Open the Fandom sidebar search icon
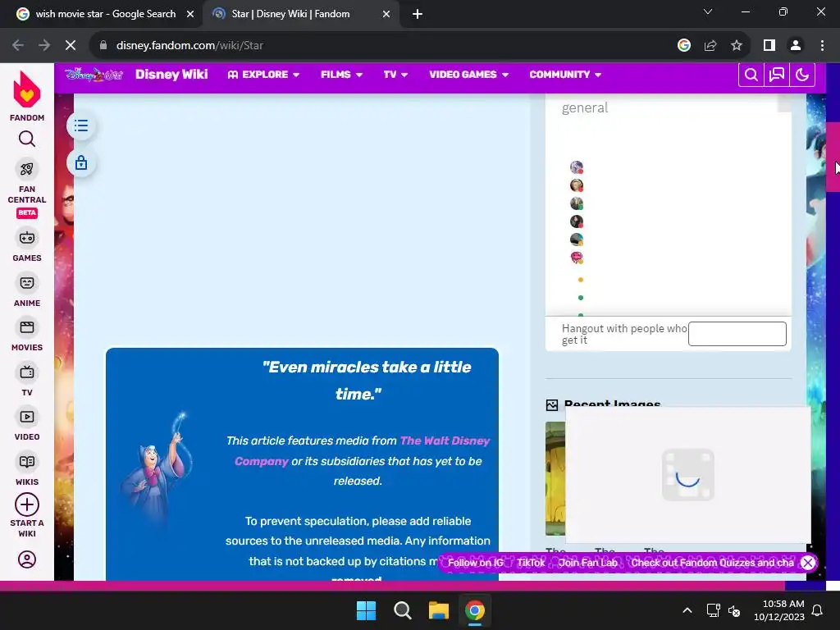Viewport: 840px width, 630px height. (27, 139)
